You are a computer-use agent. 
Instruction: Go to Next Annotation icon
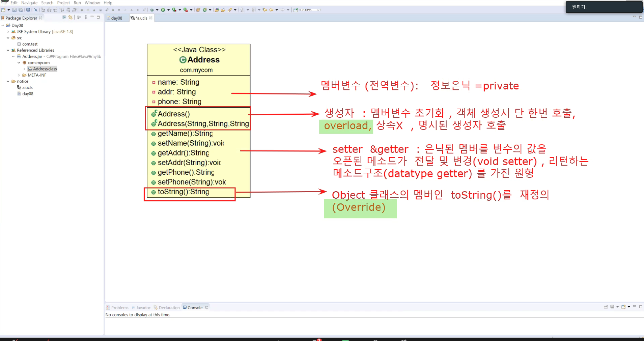(242, 10)
